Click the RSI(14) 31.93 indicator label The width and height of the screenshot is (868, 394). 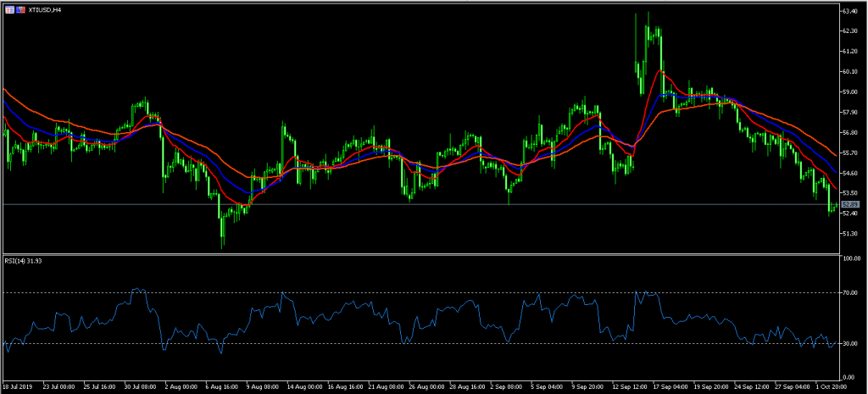[x=25, y=261]
